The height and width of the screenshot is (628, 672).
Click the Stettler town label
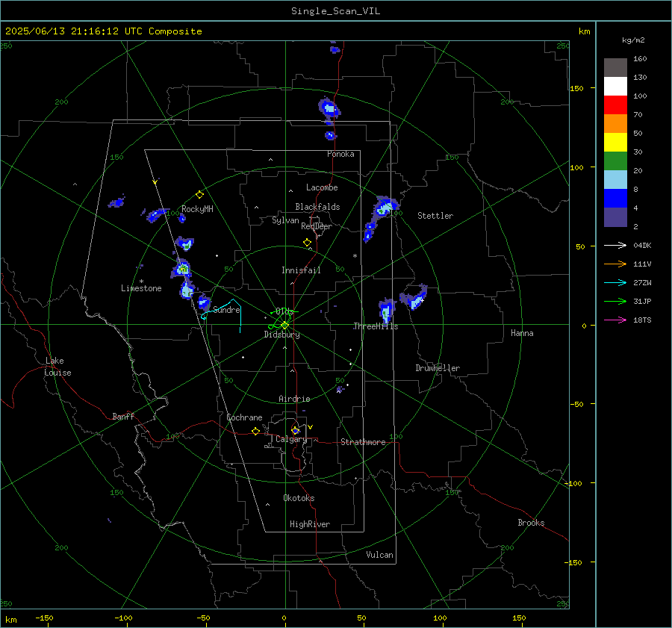(435, 216)
